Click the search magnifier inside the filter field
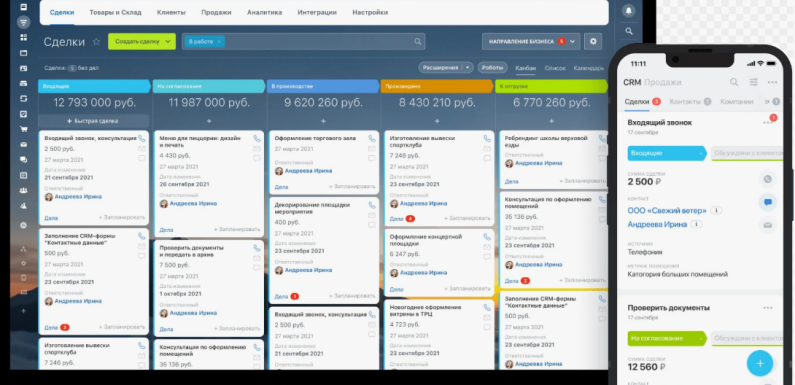The image size is (795, 385). pos(418,42)
